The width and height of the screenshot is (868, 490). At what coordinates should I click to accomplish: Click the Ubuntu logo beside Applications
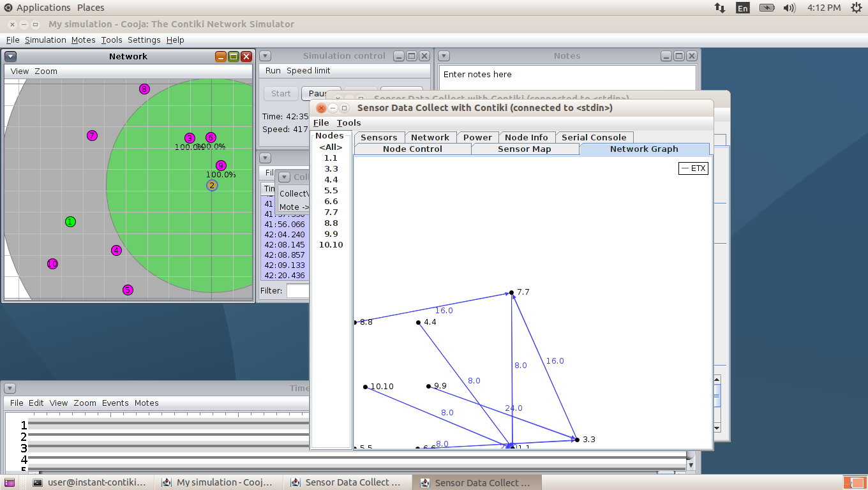pos(8,8)
